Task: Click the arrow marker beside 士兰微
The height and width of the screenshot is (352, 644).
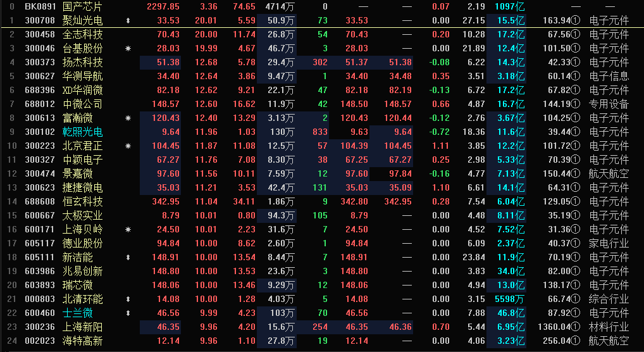Action: click(128, 313)
